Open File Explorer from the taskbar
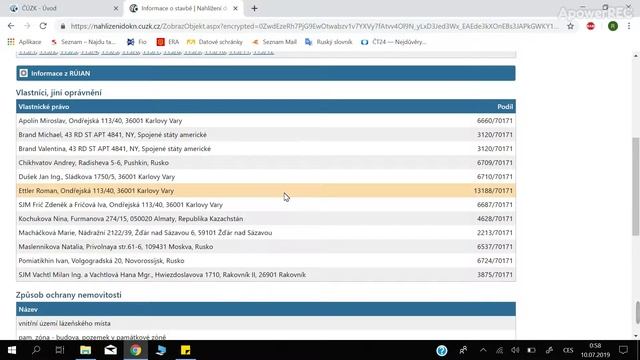This screenshot has width=640, height=360. click(x=85, y=350)
